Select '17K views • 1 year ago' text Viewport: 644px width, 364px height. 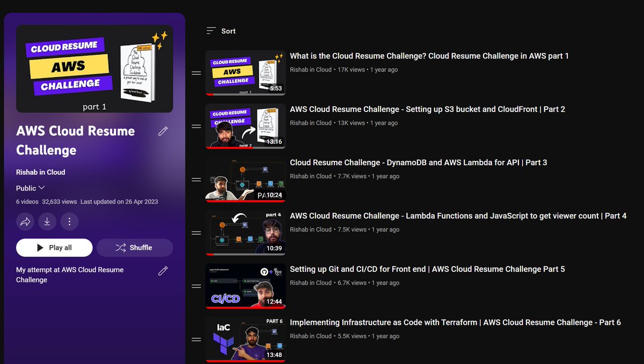[368, 70]
